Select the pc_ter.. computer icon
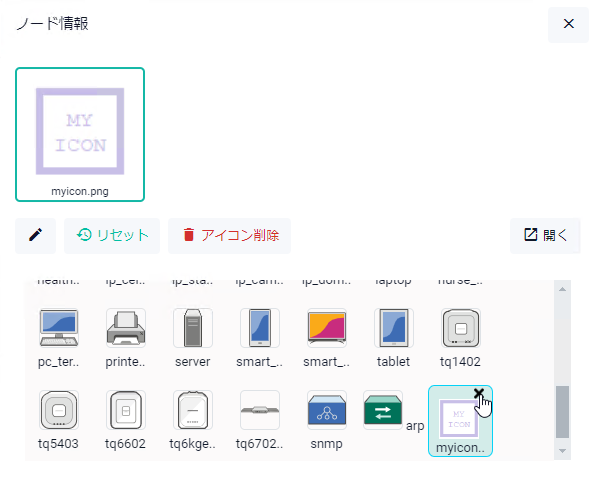Screen dimensions: 594x478 (x=59, y=328)
